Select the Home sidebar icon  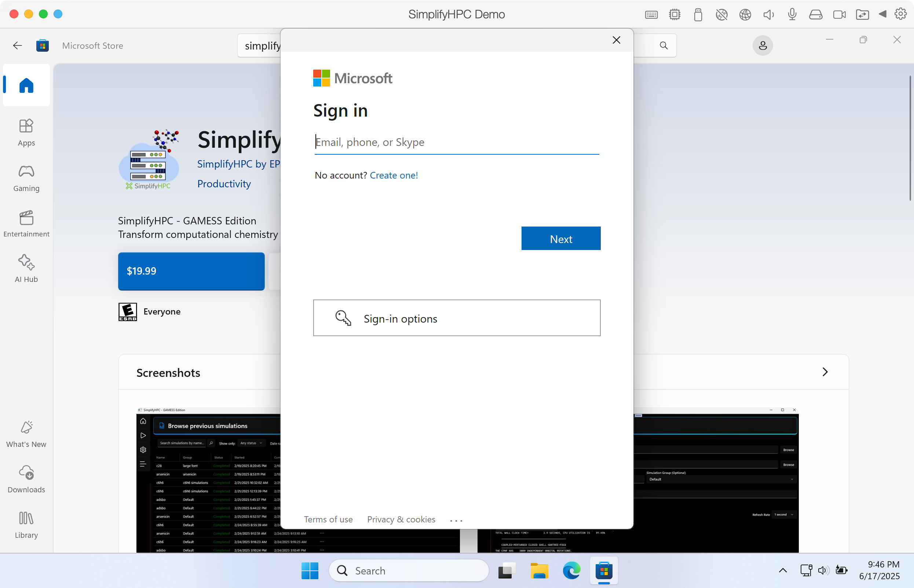pyautogui.click(x=26, y=85)
